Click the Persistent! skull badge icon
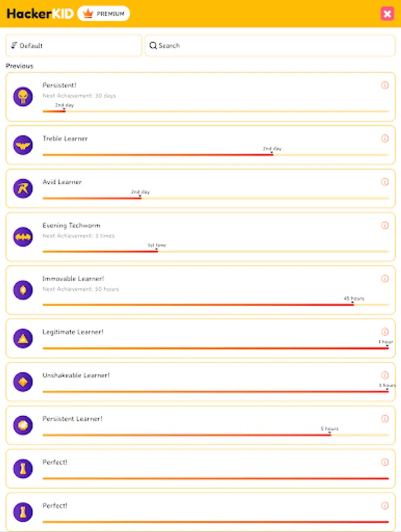Screen dimensions: 401x532 pyautogui.click(x=23, y=96)
